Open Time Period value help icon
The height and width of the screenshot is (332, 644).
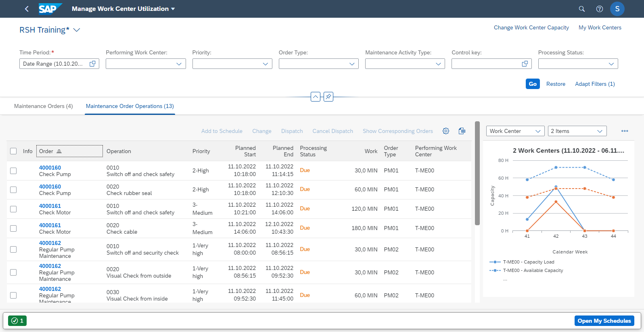pos(92,64)
